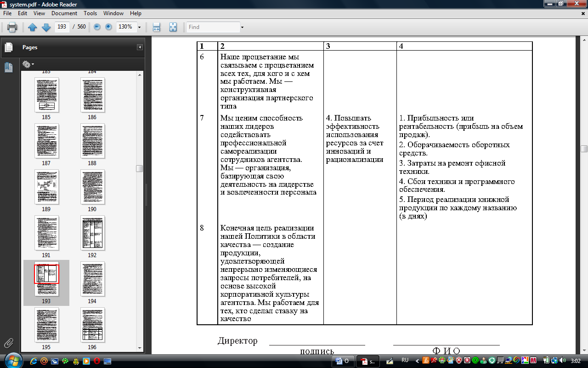Select page 187 thumbnail
The image size is (588, 368).
46,141
